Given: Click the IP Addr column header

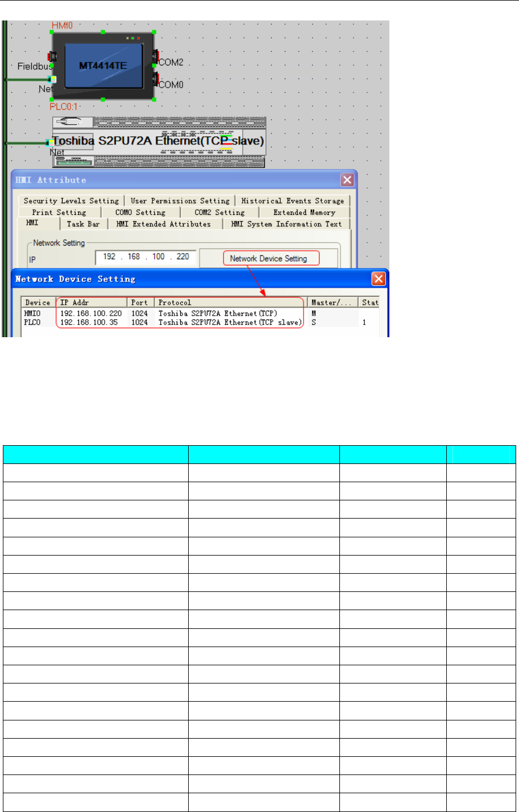Looking at the screenshot, I should pos(92,303).
